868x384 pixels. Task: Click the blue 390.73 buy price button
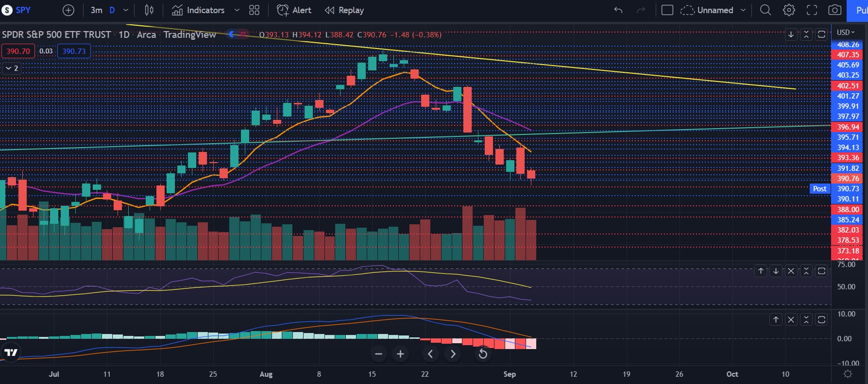coord(74,51)
